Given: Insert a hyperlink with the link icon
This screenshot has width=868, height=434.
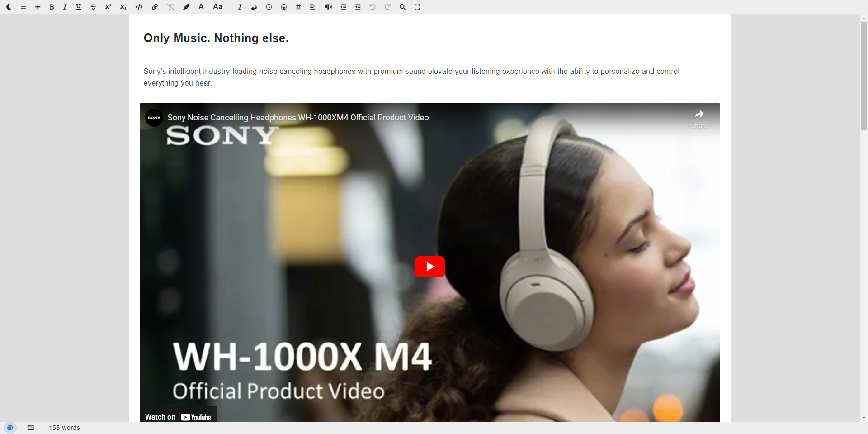Looking at the screenshot, I should pyautogui.click(x=155, y=7).
